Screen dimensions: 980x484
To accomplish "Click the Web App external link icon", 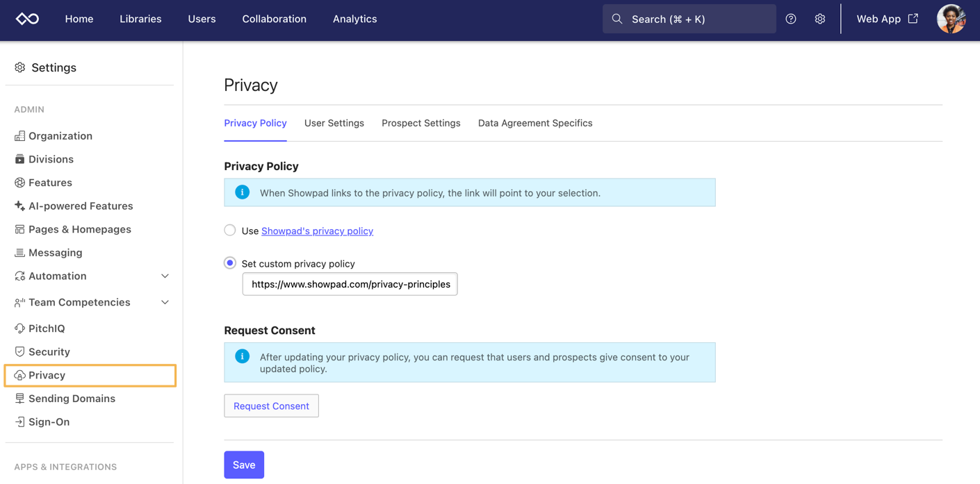I will pyautogui.click(x=913, y=19).
